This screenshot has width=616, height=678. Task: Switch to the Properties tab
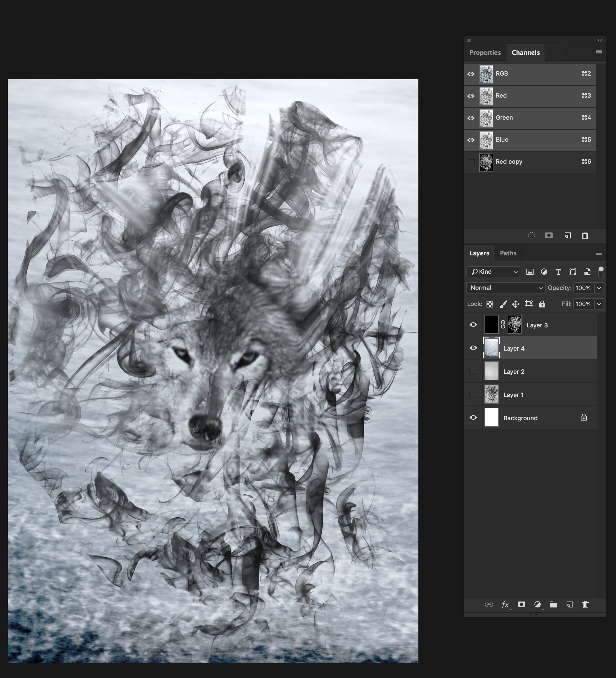(485, 52)
